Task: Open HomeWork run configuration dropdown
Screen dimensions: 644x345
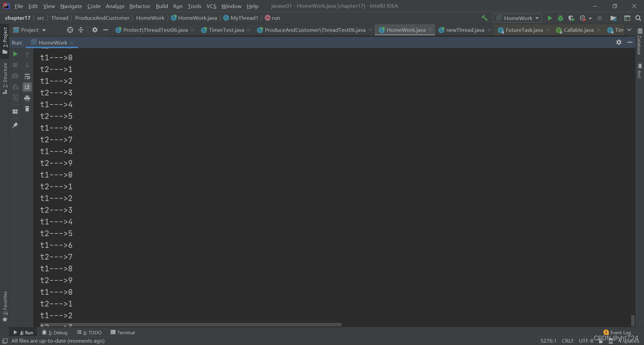Action: [x=517, y=18]
